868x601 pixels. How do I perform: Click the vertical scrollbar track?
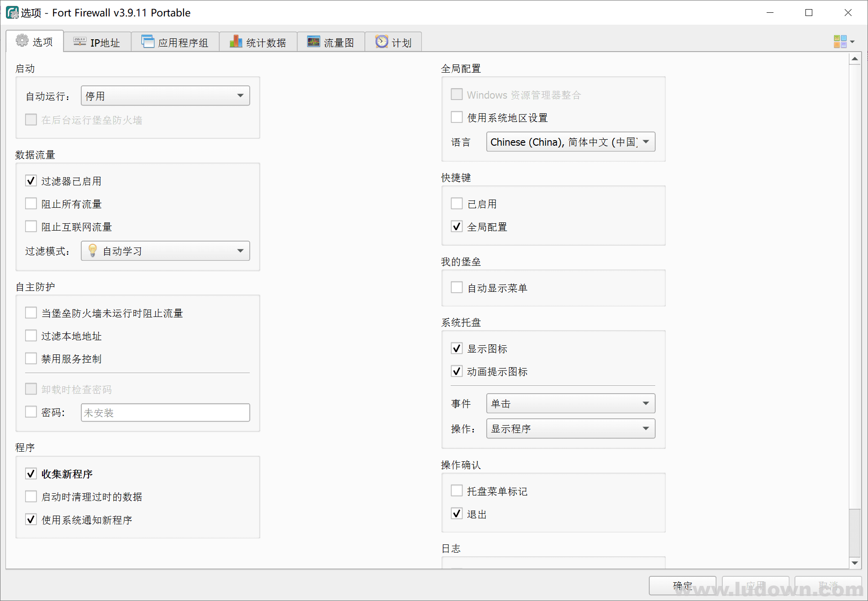coord(855,286)
